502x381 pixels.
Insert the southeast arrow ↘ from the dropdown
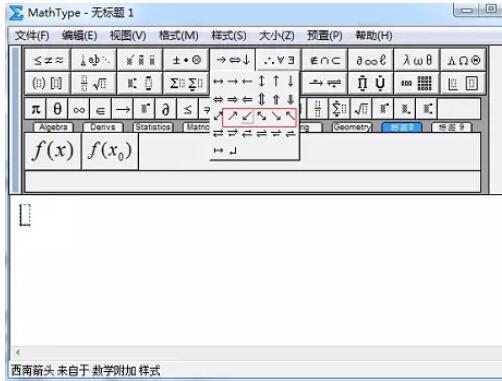click(x=276, y=116)
